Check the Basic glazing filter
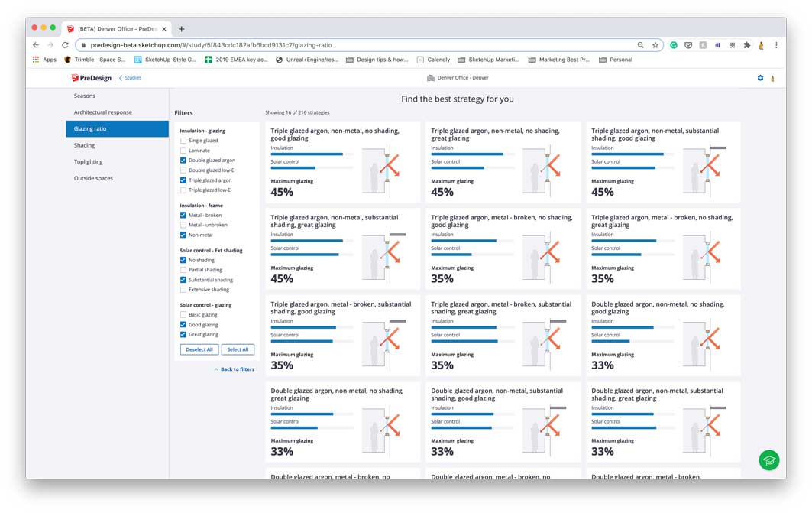The image size is (812, 513). (183, 314)
